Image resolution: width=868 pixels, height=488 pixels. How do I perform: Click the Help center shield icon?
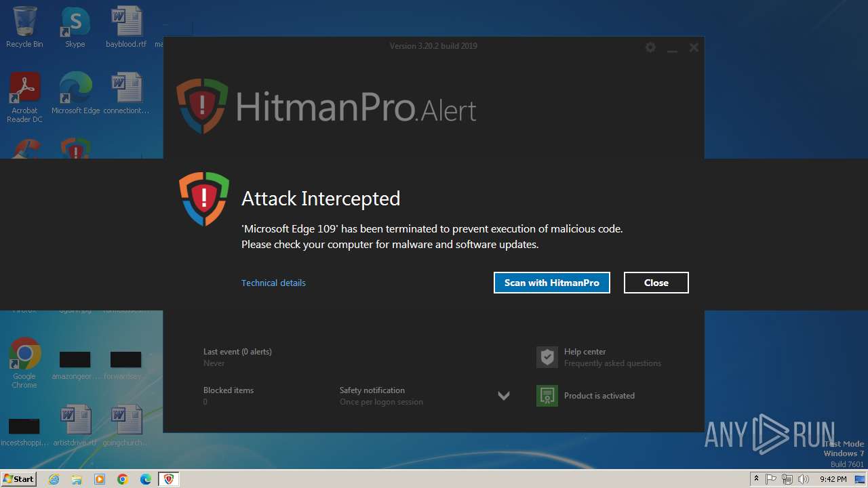pos(547,357)
